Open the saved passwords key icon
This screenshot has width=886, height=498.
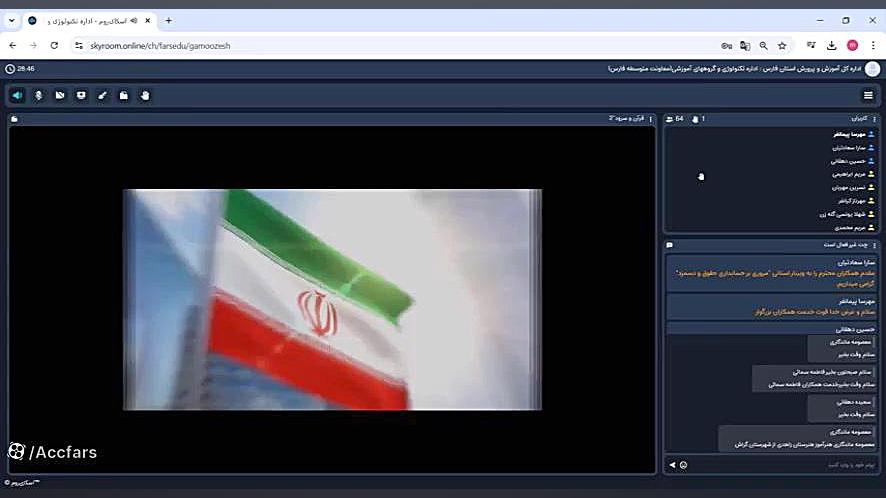[727, 46]
